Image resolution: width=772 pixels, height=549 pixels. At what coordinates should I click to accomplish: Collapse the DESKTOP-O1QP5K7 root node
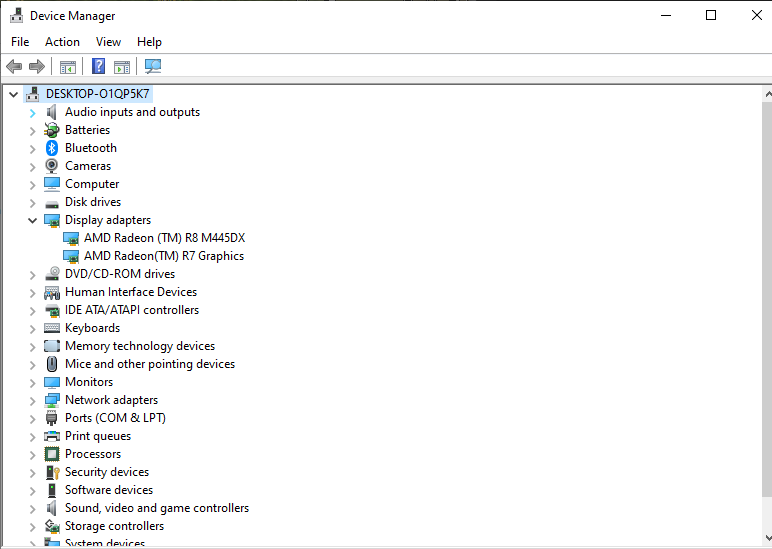14,94
